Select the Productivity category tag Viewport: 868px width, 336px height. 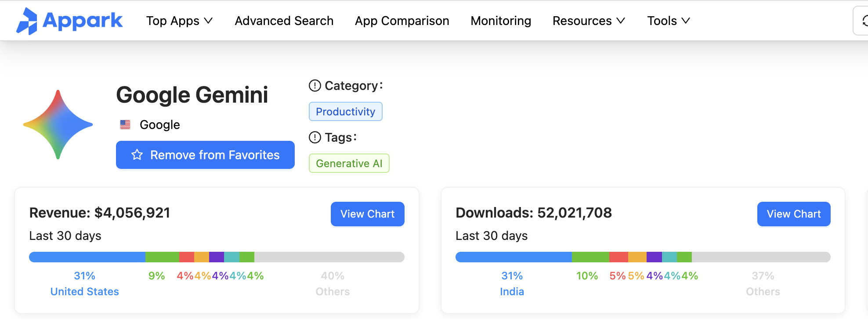click(345, 111)
